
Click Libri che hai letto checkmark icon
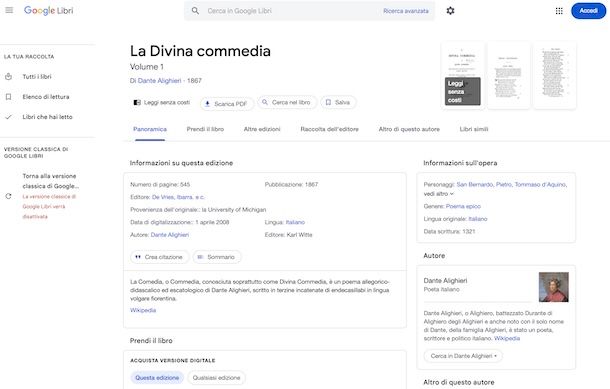[x=9, y=117]
